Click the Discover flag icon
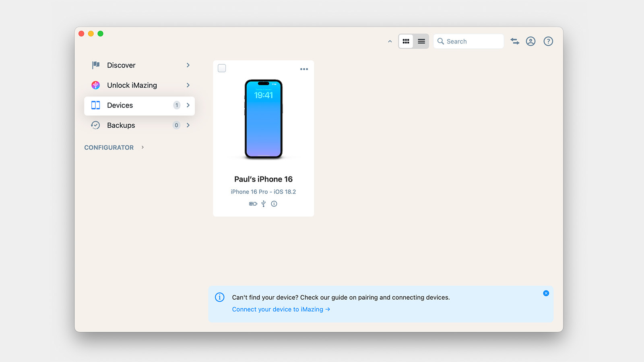This screenshot has width=644, height=362. click(x=96, y=65)
